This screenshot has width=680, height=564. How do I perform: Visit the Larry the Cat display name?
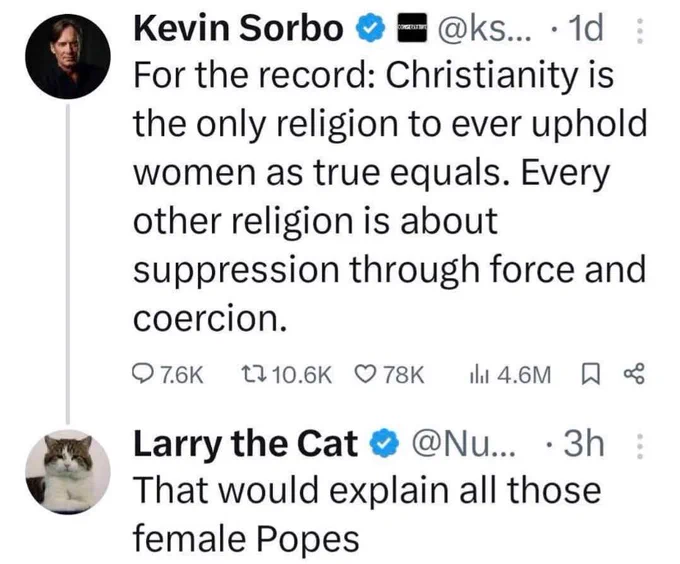coord(245,444)
